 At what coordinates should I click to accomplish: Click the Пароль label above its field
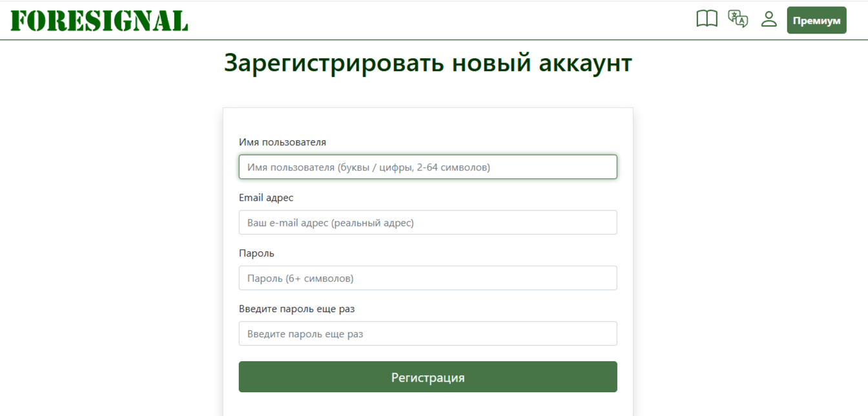pos(256,253)
